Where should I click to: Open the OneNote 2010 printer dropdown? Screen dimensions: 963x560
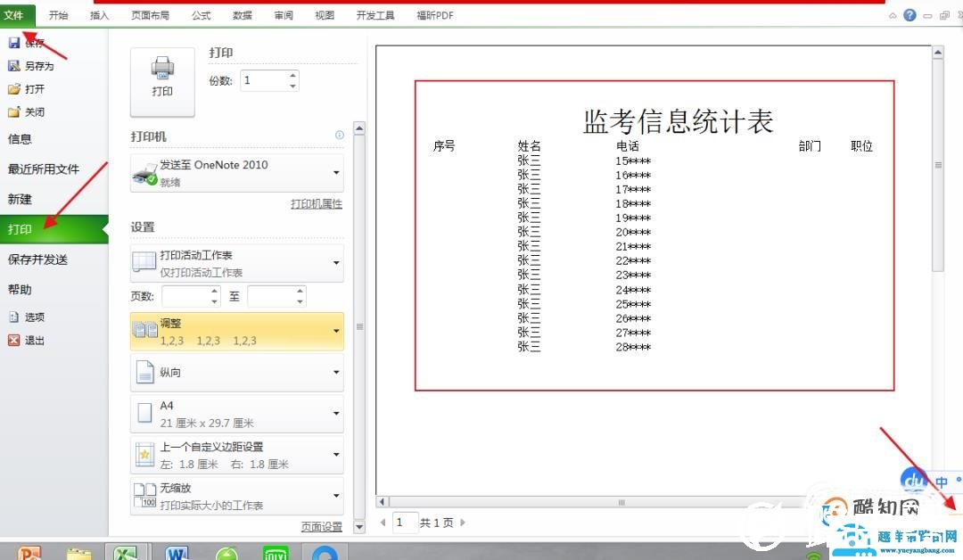tap(236, 173)
